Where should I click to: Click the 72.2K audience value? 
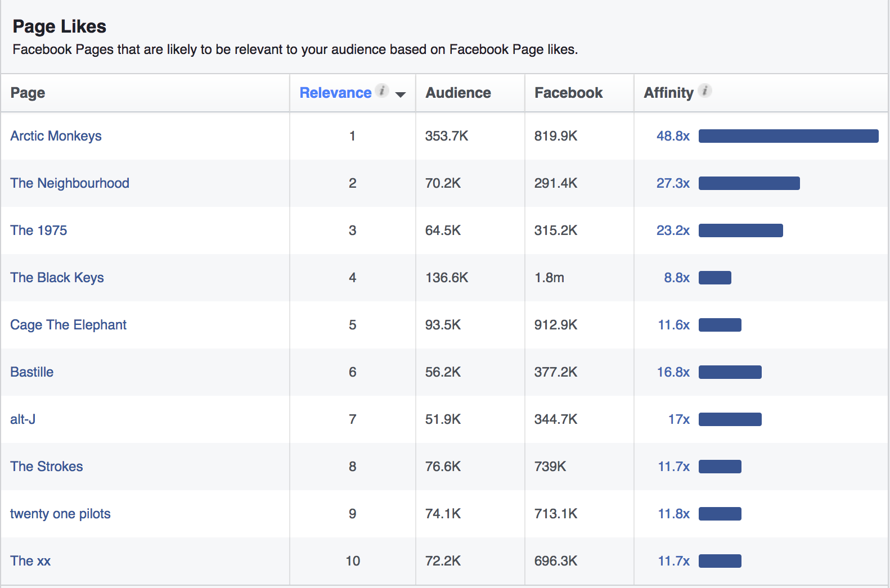[443, 561]
